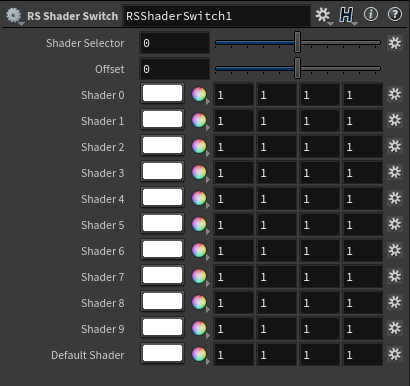
Task: Click the node name field RSShaderSwitch1
Action: 217,16
